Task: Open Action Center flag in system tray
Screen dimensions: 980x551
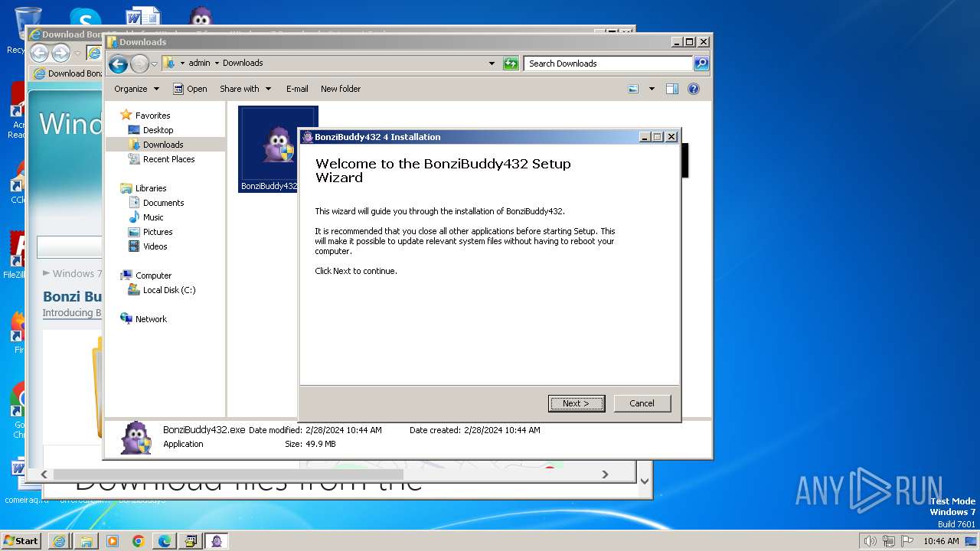Action: 907,541
